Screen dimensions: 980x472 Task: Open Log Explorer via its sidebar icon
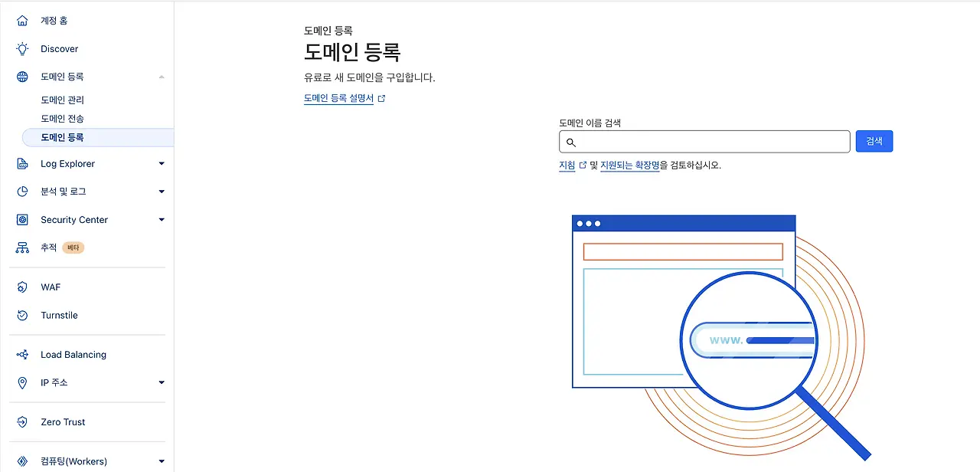[21, 163]
